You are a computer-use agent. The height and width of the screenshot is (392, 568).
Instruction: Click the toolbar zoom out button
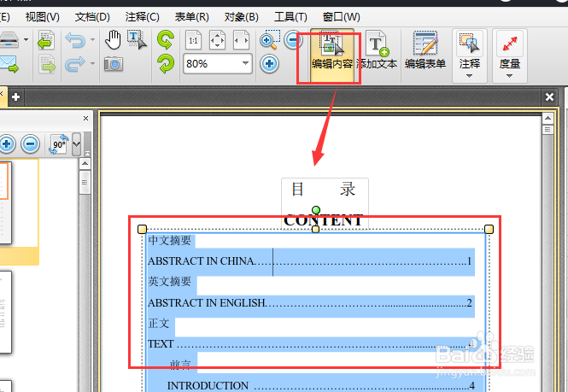[293, 40]
